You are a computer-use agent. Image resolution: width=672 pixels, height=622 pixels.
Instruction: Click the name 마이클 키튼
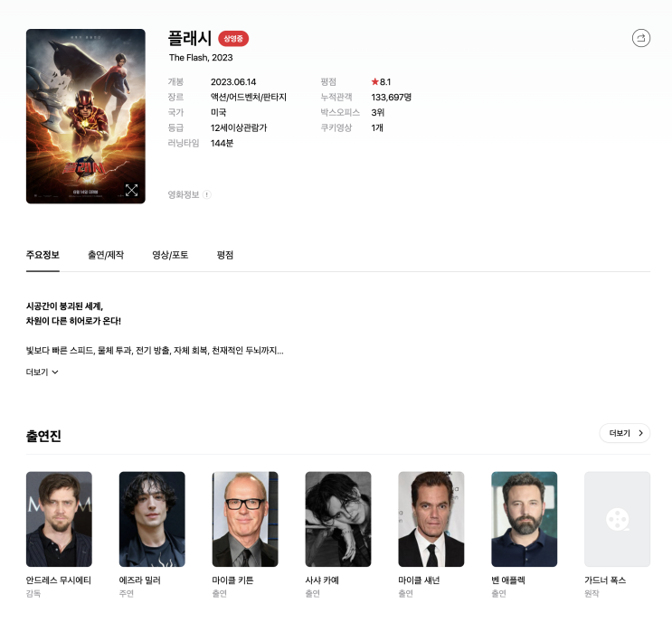point(232,580)
